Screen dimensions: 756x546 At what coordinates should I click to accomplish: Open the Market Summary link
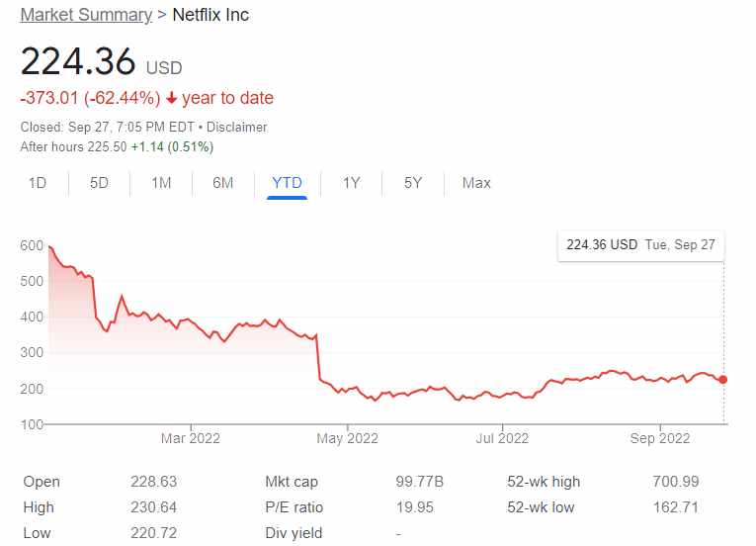click(x=86, y=15)
